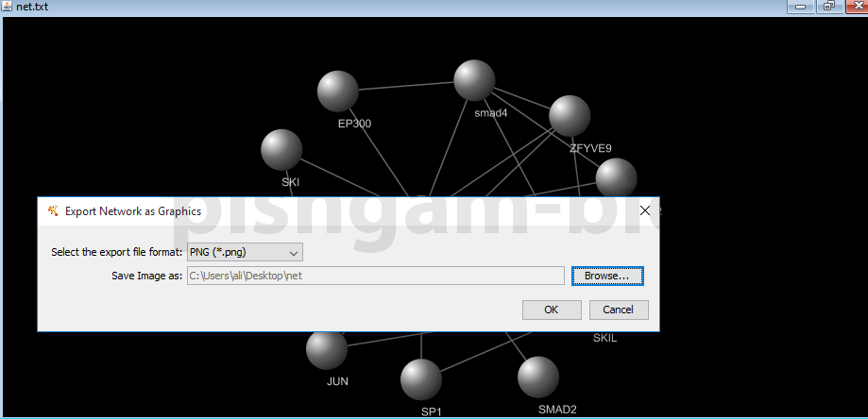Select the ZFYVE9 network node
Viewport: 868px width, 419px height.
pos(570,115)
